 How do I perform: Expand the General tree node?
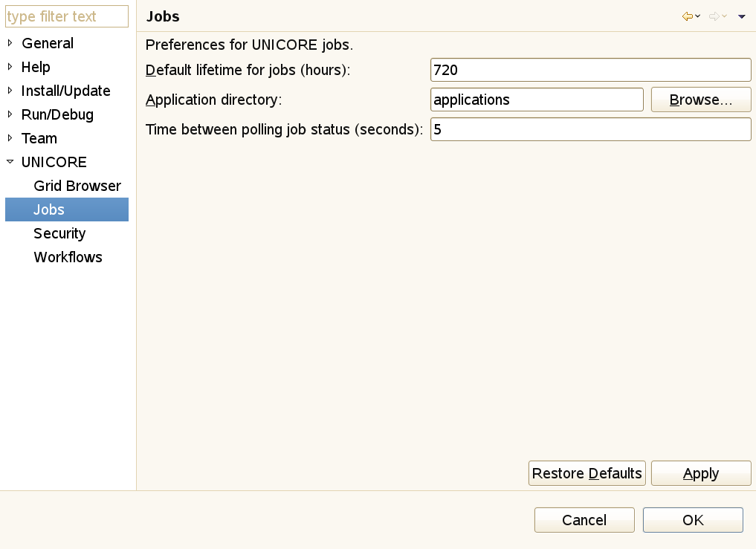pyautogui.click(x=10, y=43)
